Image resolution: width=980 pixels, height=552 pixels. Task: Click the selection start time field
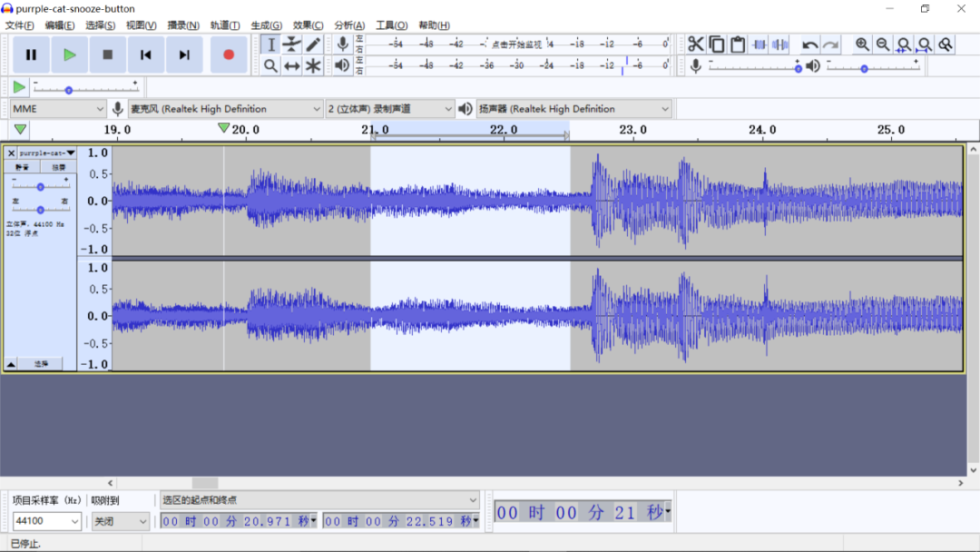(238, 521)
